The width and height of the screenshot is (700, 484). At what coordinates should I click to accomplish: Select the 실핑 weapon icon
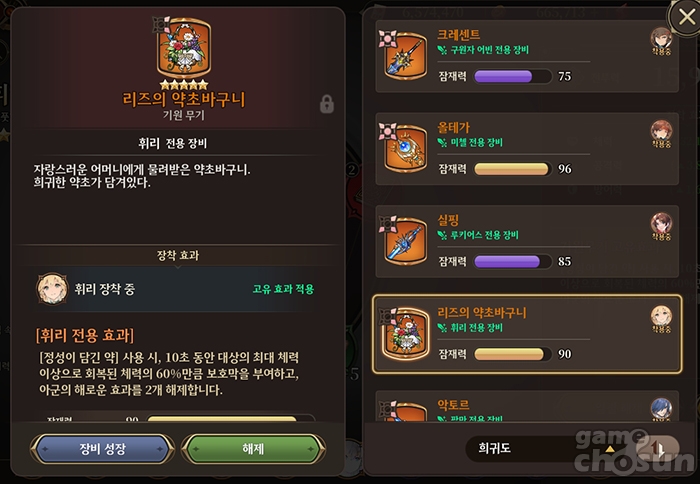(x=404, y=241)
